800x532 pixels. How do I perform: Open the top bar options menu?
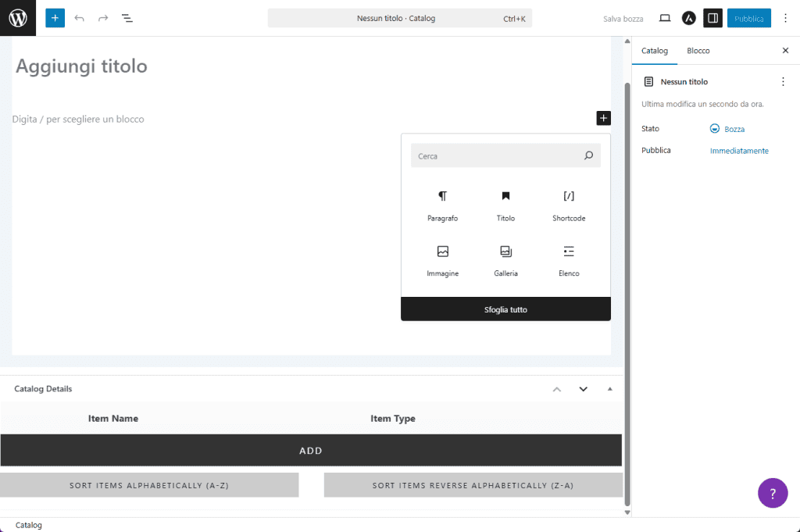point(785,18)
